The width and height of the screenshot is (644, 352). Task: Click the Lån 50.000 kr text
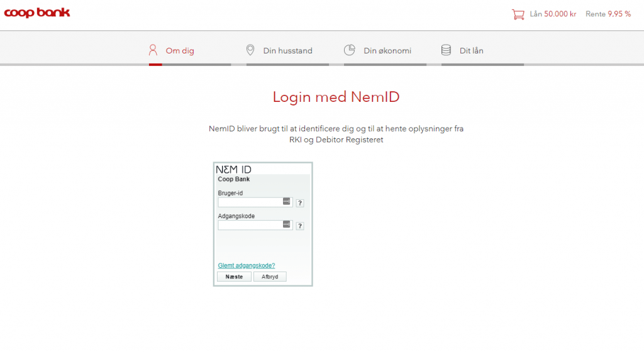tap(553, 14)
